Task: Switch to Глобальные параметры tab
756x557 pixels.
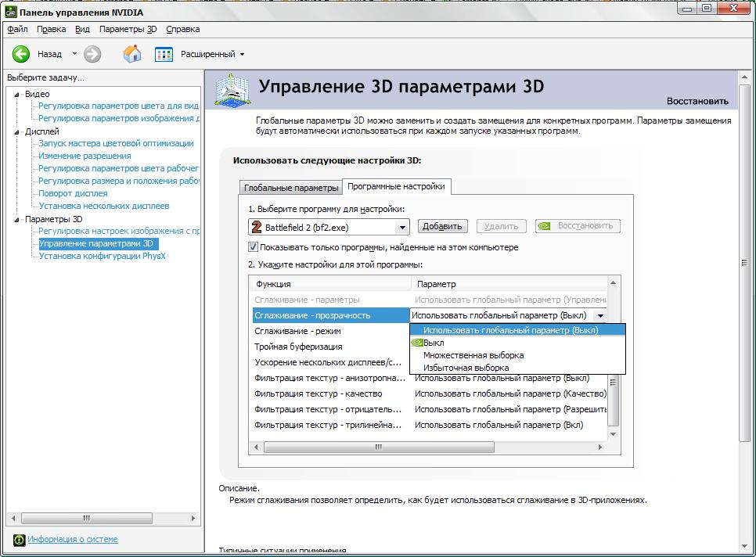Action: (x=290, y=188)
